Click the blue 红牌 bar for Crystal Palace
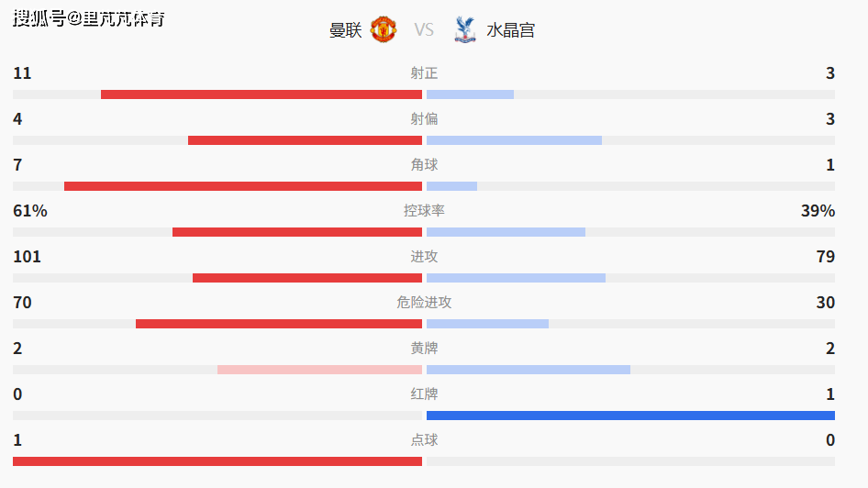 (x=630, y=416)
